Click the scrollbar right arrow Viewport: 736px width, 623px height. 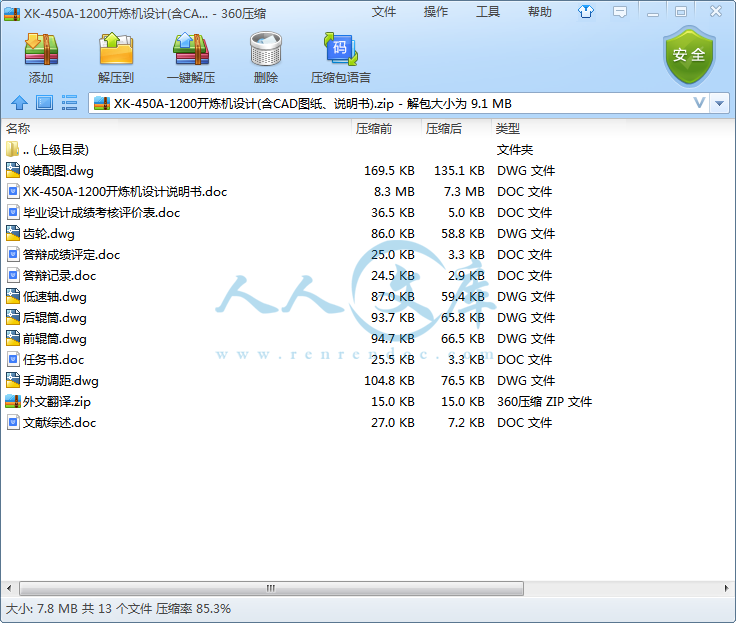click(727, 588)
